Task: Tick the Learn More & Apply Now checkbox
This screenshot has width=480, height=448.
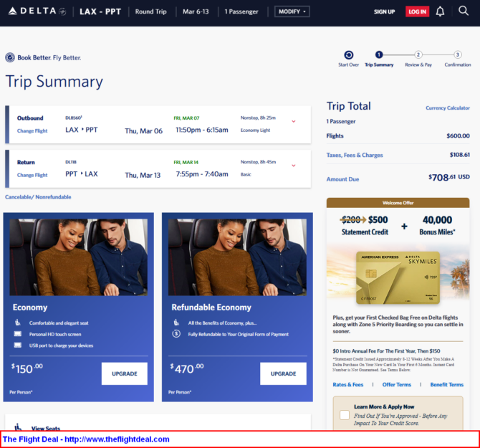Action: point(345,415)
